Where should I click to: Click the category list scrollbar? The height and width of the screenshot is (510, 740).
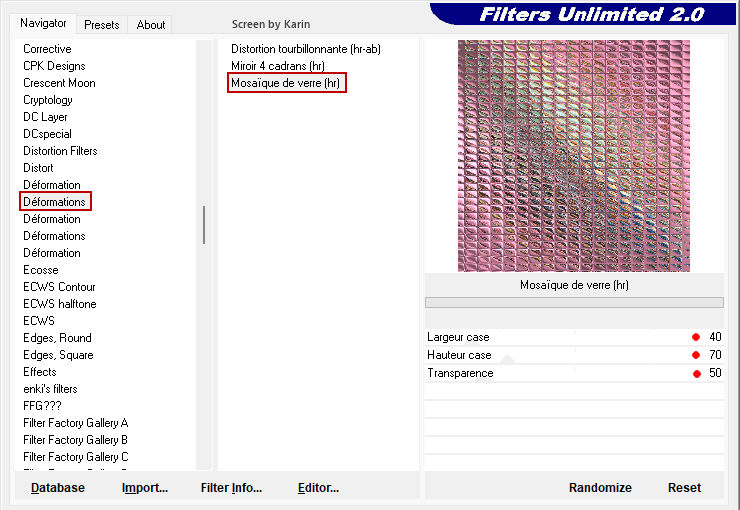204,225
